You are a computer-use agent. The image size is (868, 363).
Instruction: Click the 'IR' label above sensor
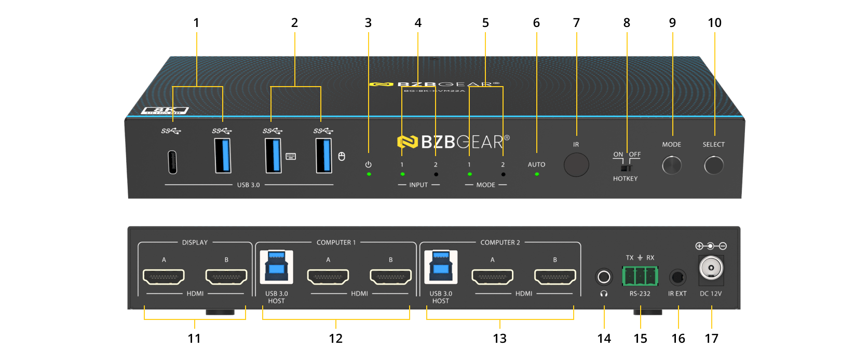point(576,145)
